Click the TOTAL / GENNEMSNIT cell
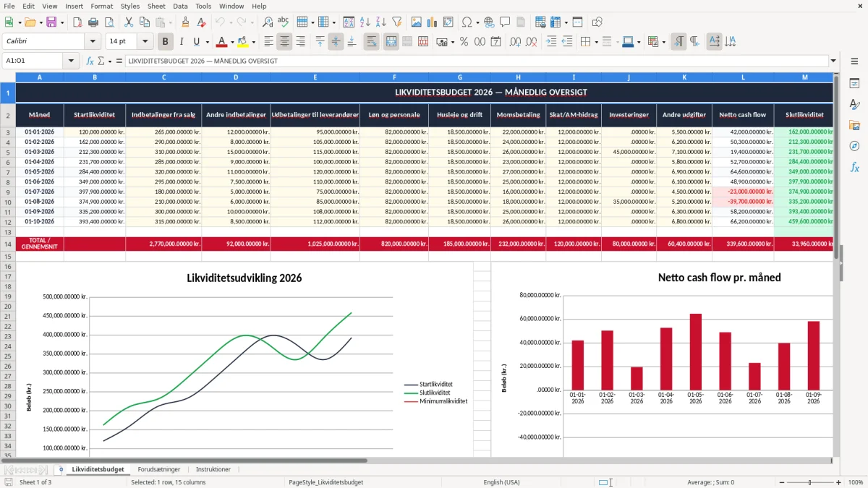Screen dimensions: 868x488 pos(40,244)
